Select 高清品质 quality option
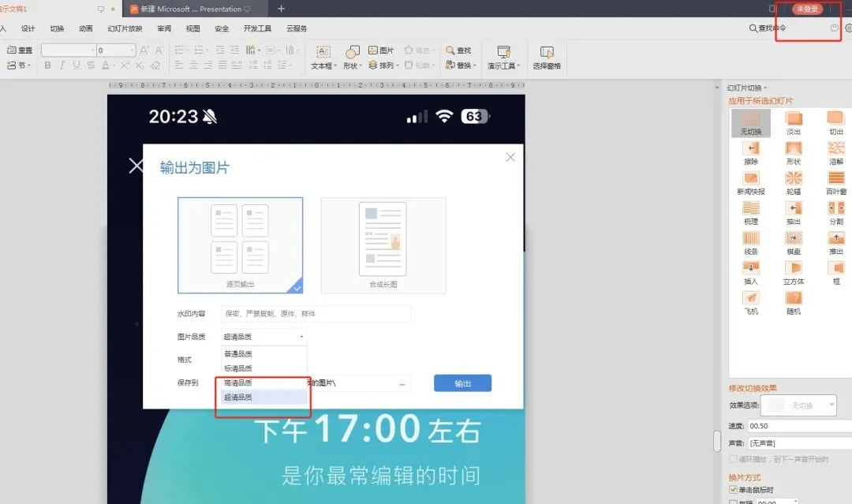This screenshot has height=504, width=852. tap(263, 383)
